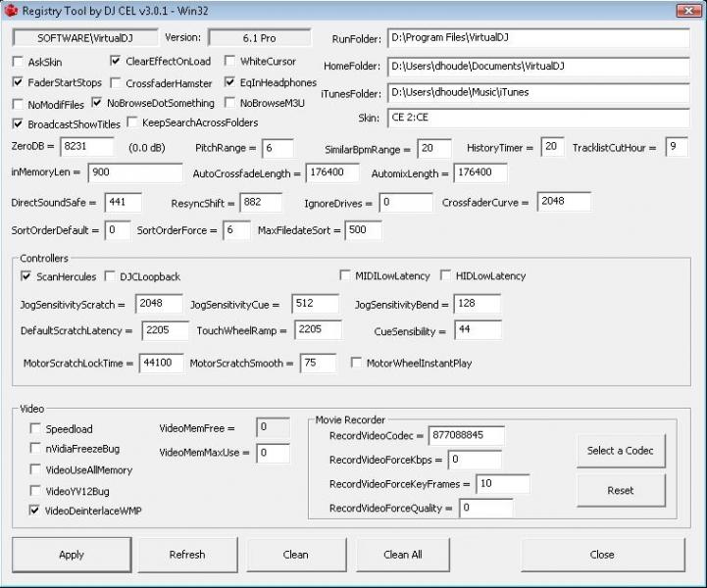Focus the PitchRange input box
Viewport: 707px width, 588px height.
pyautogui.click(x=278, y=148)
